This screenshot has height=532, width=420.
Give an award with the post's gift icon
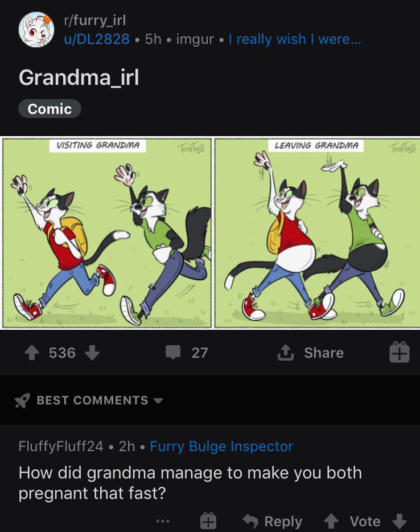pyautogui.click(x=400, y=352)
